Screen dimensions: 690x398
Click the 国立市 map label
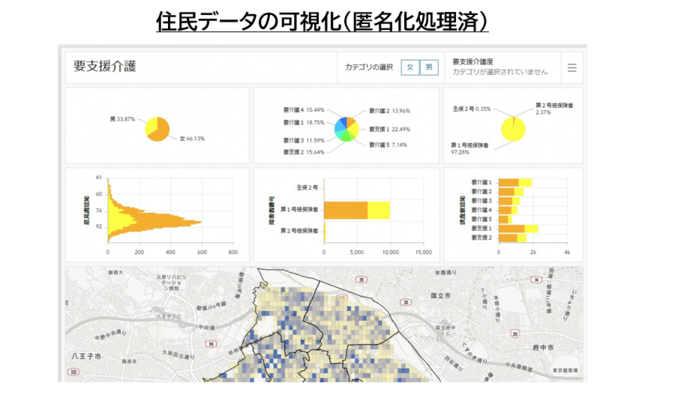440,295
